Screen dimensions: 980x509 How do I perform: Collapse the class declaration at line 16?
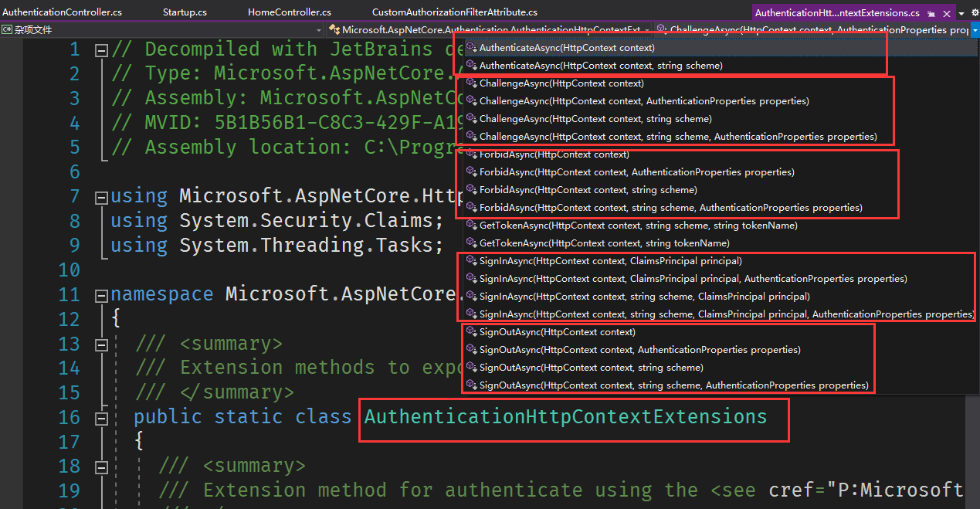tap(100, 419)
